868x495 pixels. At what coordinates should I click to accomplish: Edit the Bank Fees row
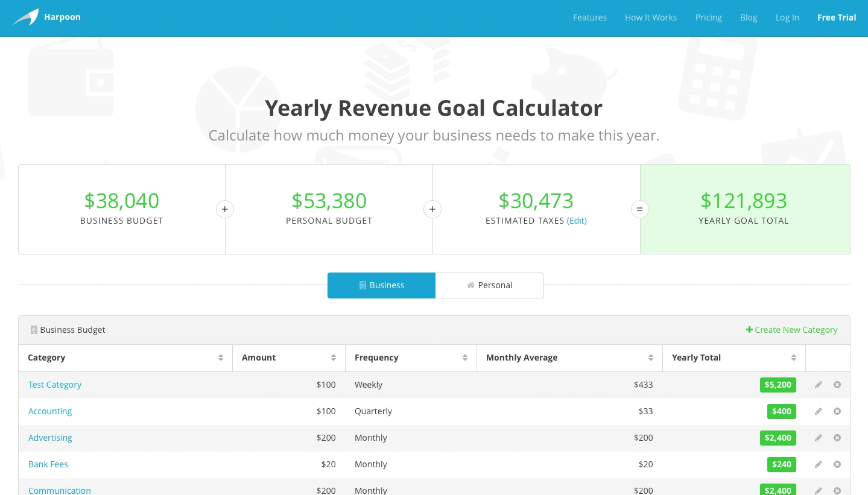coord(819,464)
